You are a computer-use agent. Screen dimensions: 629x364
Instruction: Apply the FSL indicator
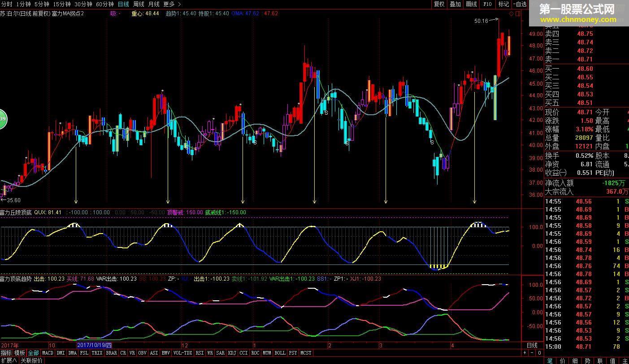(84, 353)
